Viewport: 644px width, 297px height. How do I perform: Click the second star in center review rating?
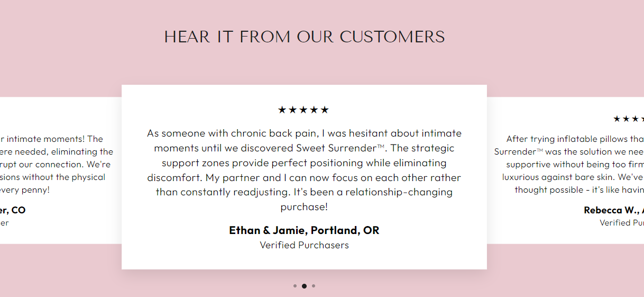[x=293, y=110]
